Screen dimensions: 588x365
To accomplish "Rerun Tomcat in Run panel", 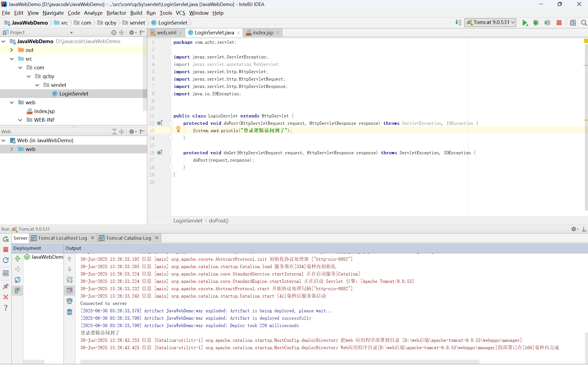I will coord(6,239).
